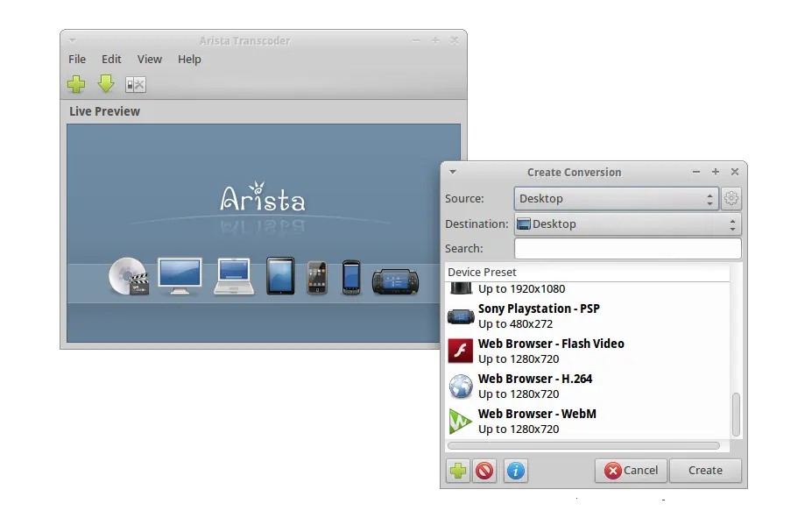Maximize the Create Conversion dialog
This screenshot has width=812, height=518.
coord(715,172)
